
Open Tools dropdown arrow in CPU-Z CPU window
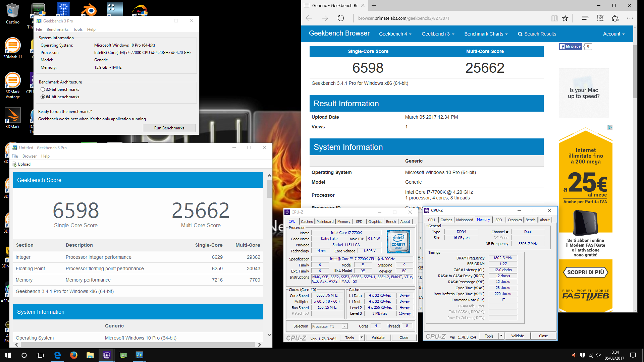pyautogui.click(x=362, y=338)
